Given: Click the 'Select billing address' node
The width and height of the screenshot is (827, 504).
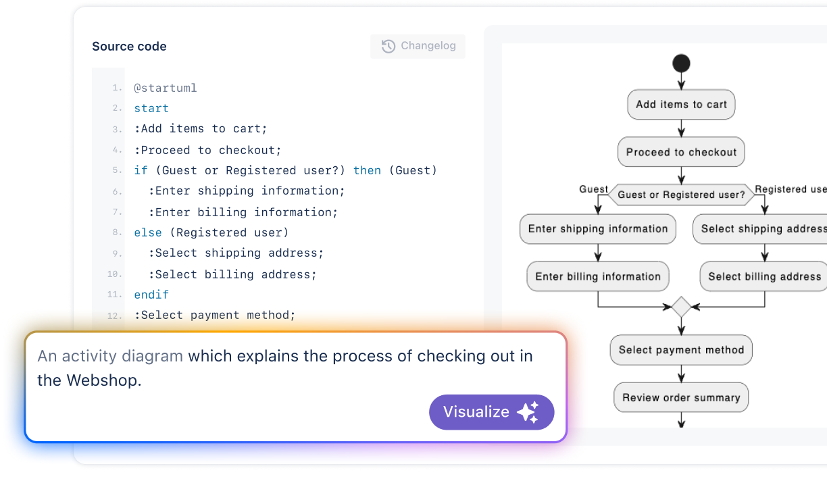Looking at the screenshot, I should (764, 276).
